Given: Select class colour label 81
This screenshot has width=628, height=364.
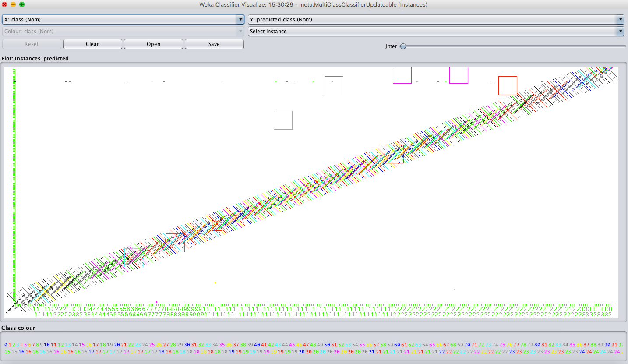Looking at the screenshot, I should tap(544, 345).
